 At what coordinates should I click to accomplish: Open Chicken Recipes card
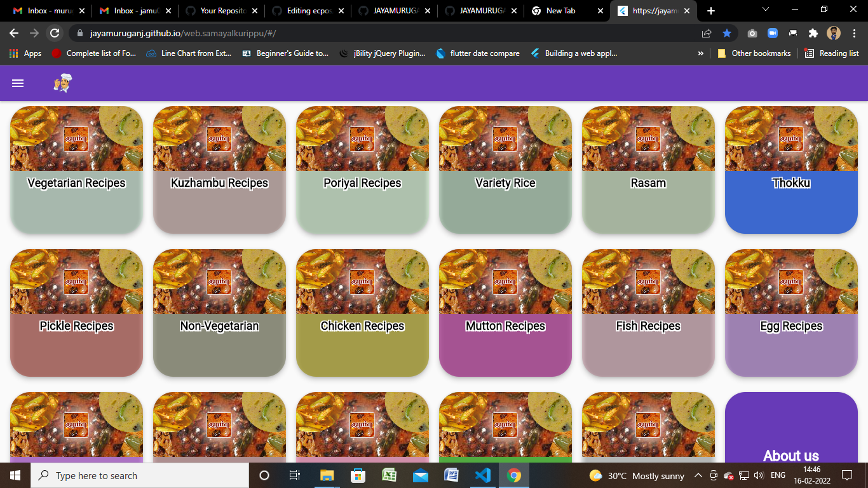pos(362,313)
